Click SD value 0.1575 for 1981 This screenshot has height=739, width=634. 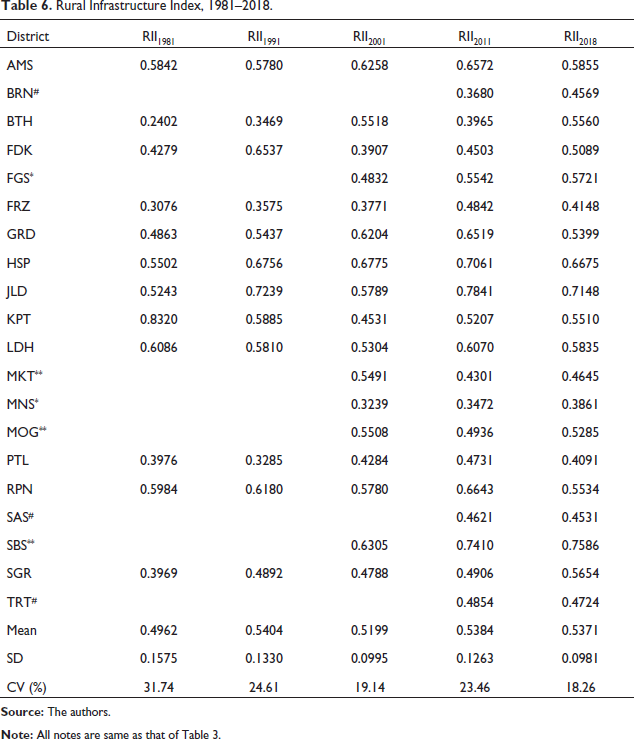point(158,658)
